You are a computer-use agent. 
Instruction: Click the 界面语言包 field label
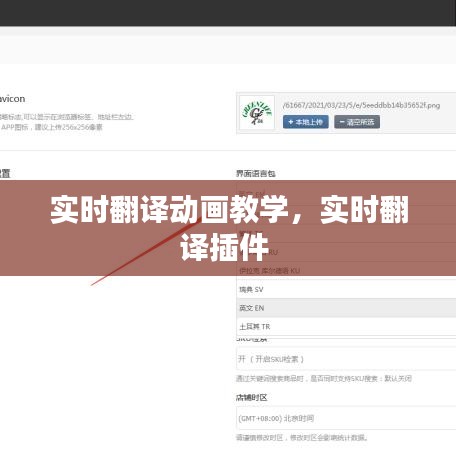coord(256,173)
